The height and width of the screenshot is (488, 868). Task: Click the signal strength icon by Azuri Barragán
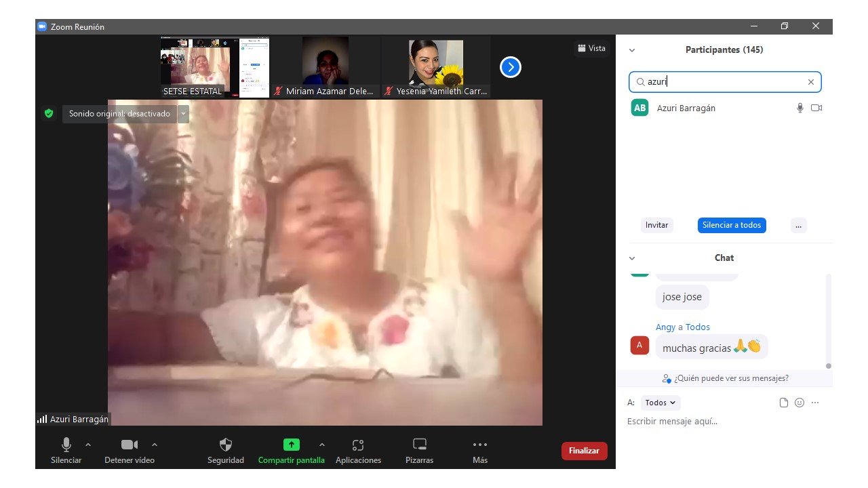coord(42,420)
